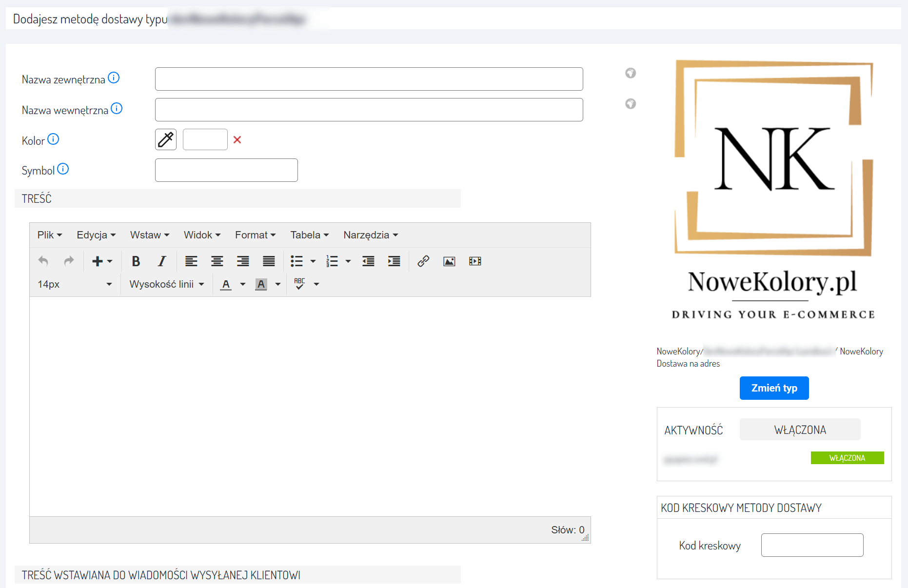This screenshot has width=908, height=588.
Task: Open the Narzędzia menu
Action: tap(371, 235)
